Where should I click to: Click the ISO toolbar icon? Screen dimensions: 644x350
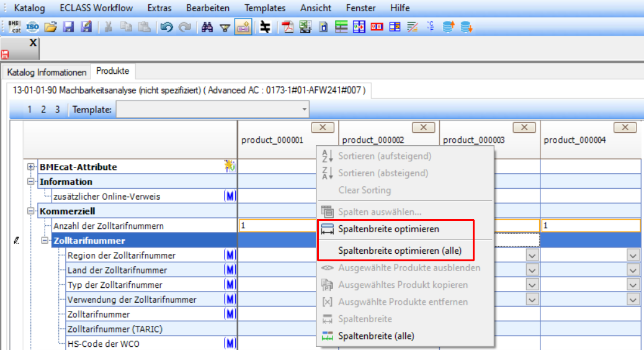[33, 27]
